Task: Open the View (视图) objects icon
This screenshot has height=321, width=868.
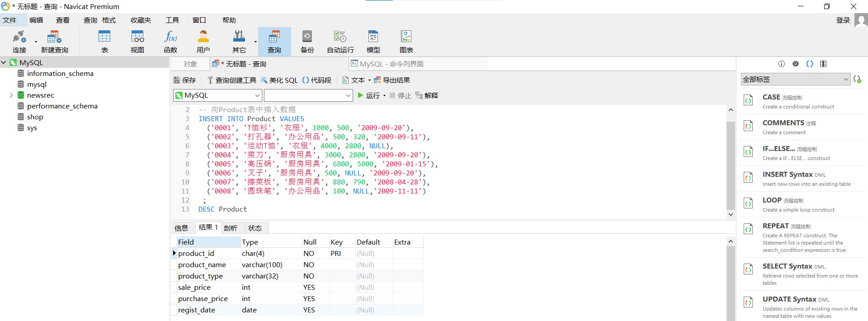Action: click(137, 42)
